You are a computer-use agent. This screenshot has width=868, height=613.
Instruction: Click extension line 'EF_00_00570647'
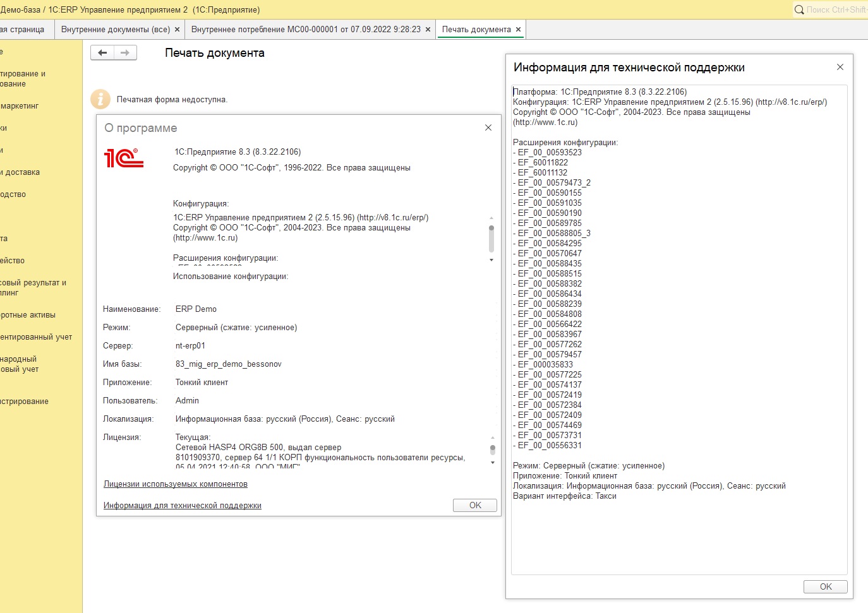(x=547, y=254)
